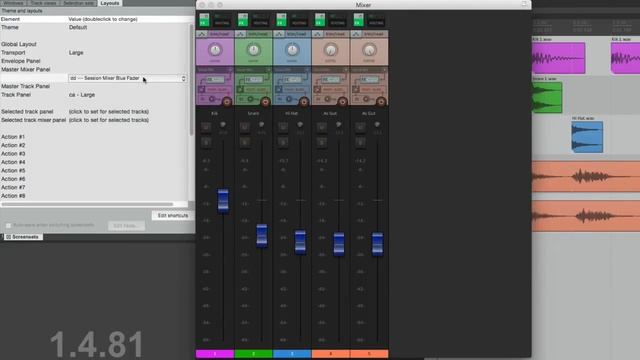Mute the Kik track in the mixer

click(206, 127)
